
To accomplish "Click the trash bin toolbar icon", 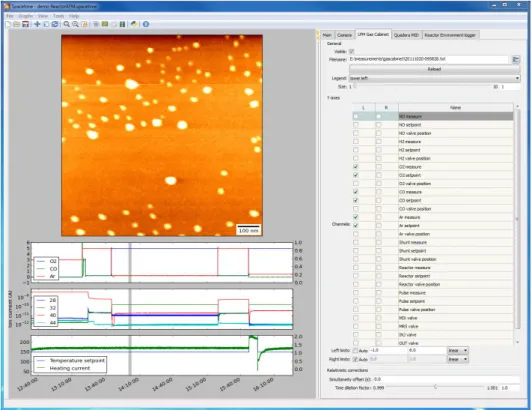I will tap(96, 24).
